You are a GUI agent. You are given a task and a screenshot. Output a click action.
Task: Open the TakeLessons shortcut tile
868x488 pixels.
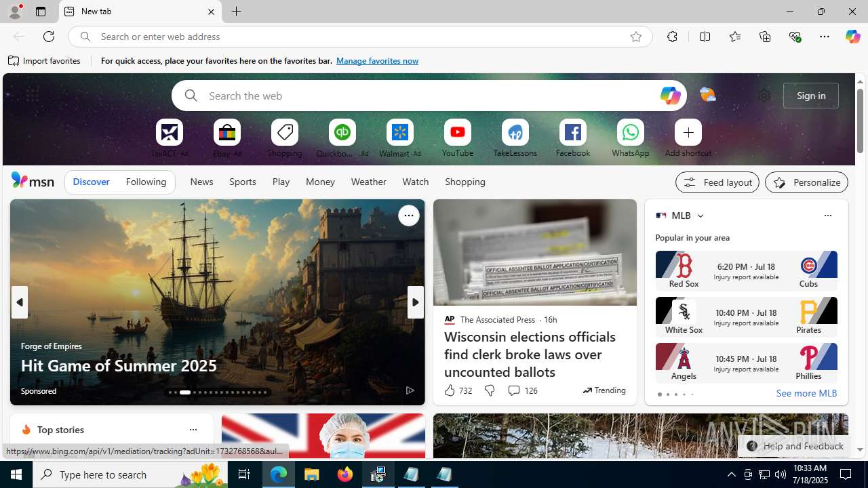515,133
